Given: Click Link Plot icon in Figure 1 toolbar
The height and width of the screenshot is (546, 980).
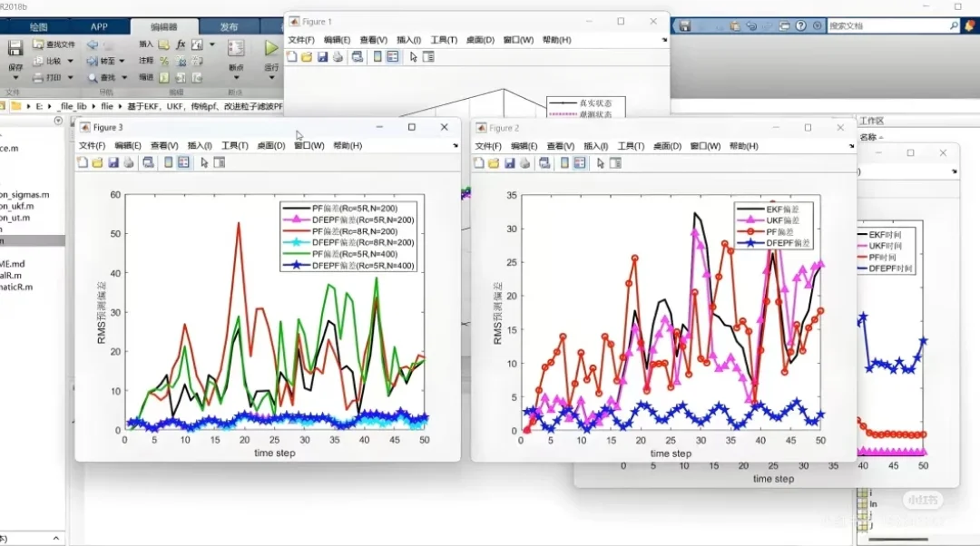Looking at the screenshot, I should [357, 57].
